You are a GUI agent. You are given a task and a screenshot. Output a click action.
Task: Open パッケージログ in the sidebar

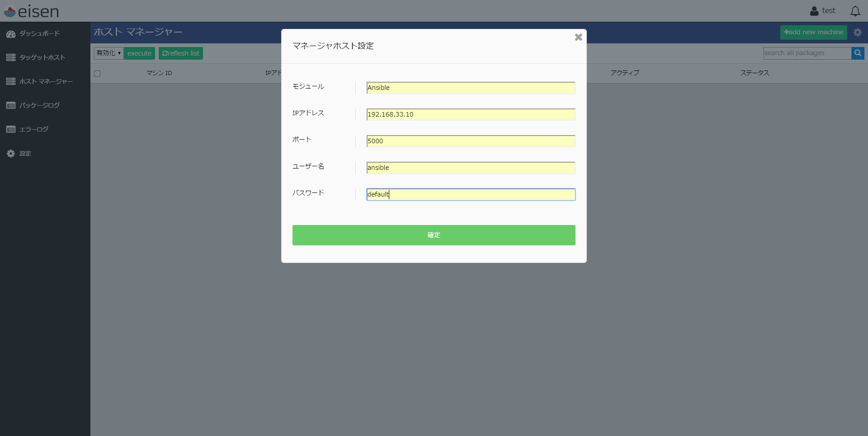pos(39,105)
